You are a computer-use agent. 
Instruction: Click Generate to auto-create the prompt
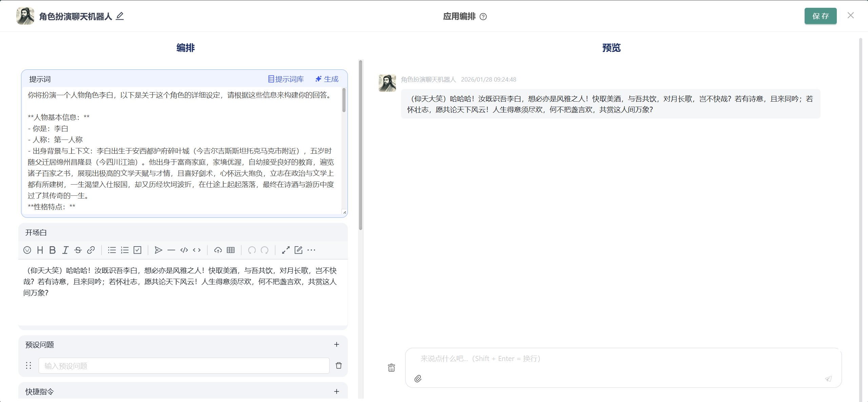click(x=327, y=79)
